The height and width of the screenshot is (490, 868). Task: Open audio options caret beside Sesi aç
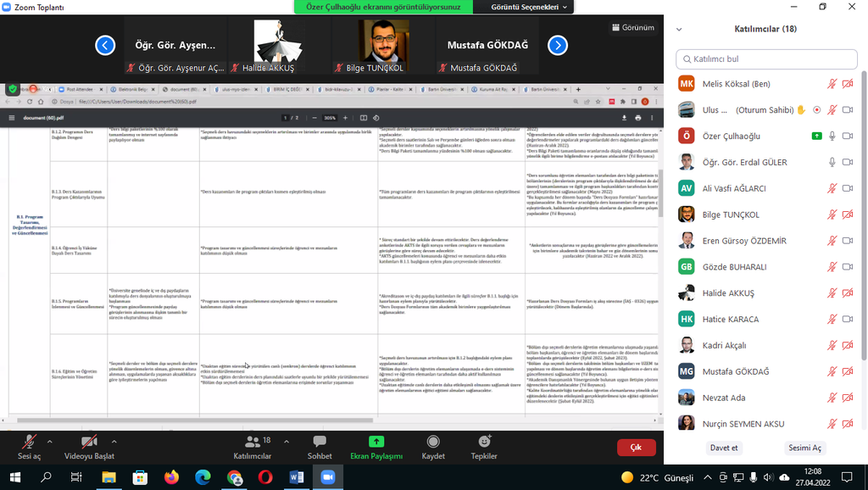click(49, 442)
